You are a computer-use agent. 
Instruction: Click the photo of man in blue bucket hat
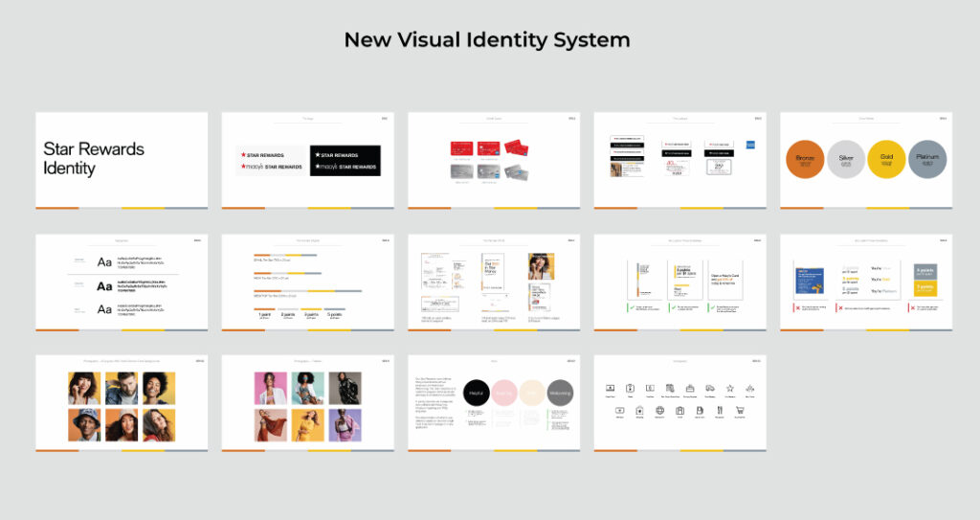tap(84, 425)
